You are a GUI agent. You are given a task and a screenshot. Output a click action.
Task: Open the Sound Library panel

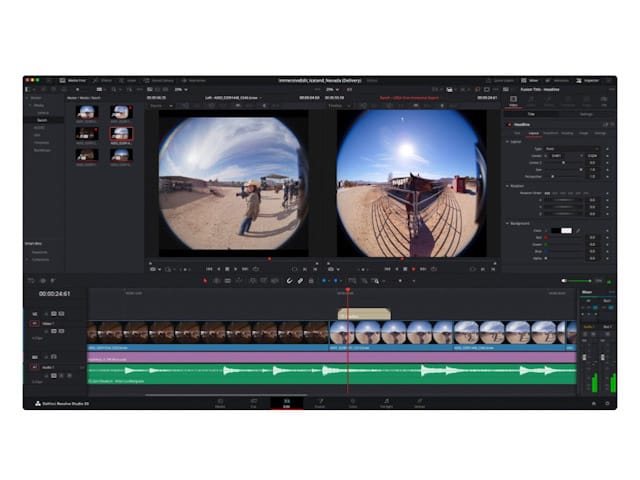159,81
